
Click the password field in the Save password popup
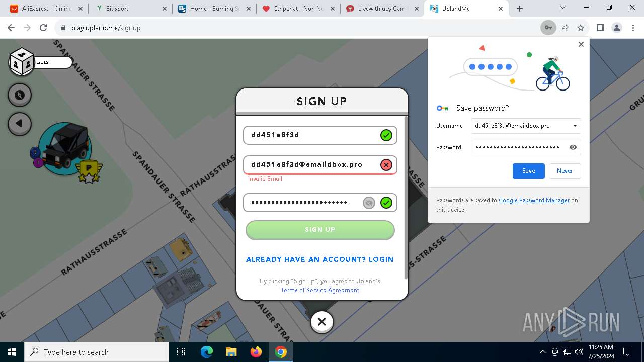526,147
